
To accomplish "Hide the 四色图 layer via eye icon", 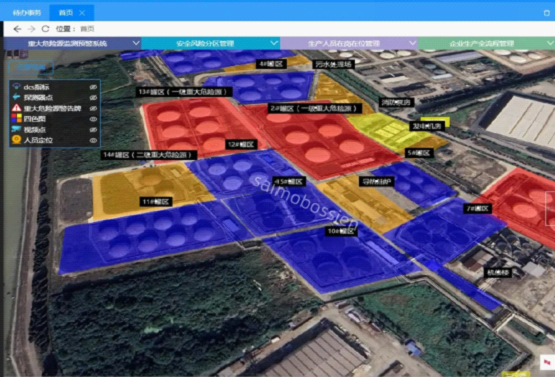I will (x=93, y=119).
